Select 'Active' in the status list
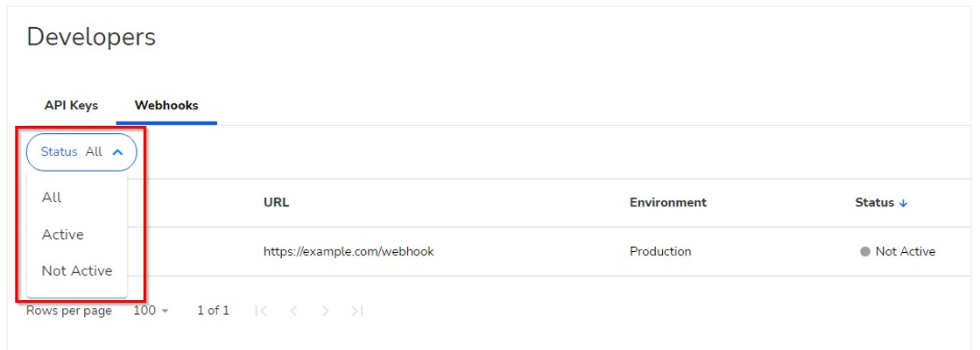Image resolution: width=980 pixels, height=350 pixels. [x=63, y=234]
